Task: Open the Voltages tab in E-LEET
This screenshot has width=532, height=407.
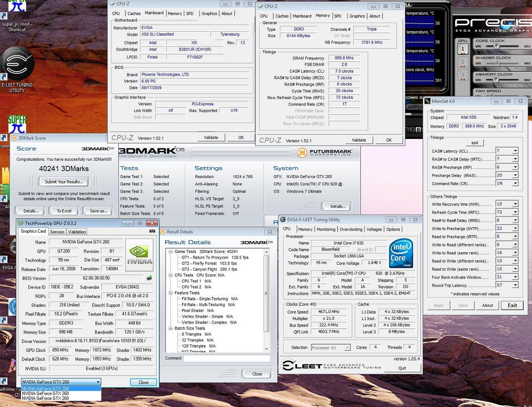Action: pyautogui.click(x=374, y=229)
